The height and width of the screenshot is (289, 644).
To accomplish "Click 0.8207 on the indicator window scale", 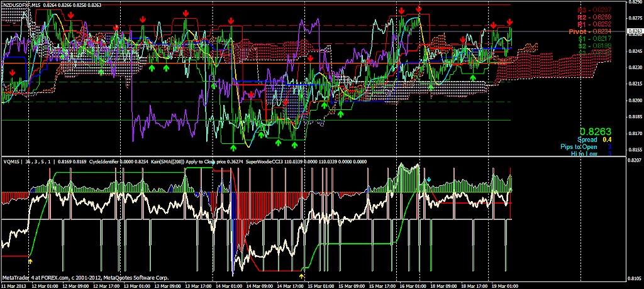I will [635, 160].
